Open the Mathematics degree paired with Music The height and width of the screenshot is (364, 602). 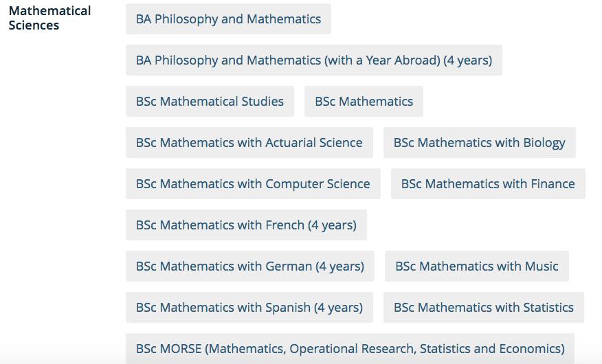click(x=476, y=266)
